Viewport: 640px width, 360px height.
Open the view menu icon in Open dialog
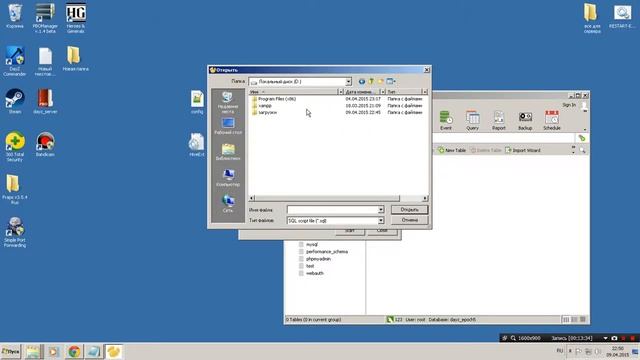pos(391,82)
